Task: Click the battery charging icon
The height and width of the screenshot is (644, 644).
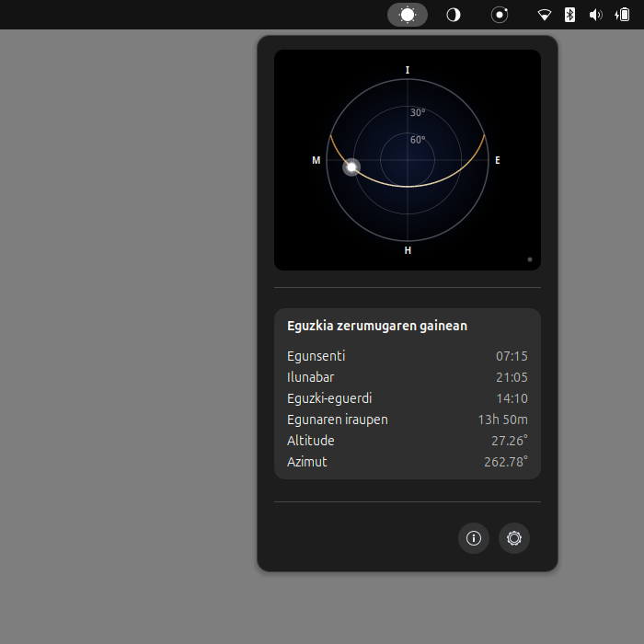Action: click(x=622, y=15)
